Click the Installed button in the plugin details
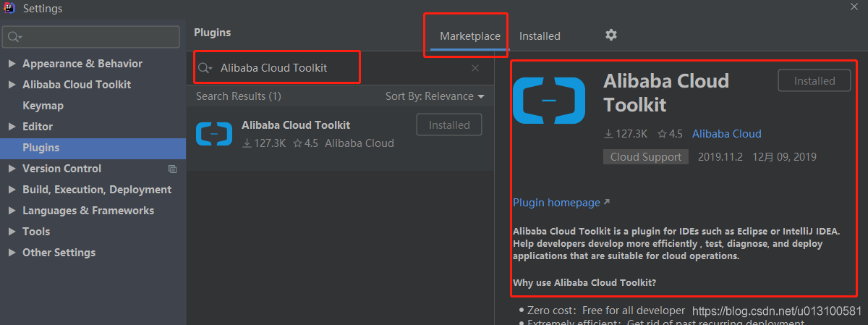The image size is (868, 325). (814, 81)
